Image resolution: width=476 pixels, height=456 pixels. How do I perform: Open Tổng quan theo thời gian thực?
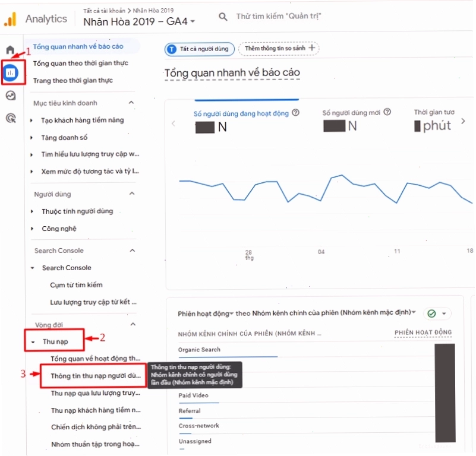point(80,63)
